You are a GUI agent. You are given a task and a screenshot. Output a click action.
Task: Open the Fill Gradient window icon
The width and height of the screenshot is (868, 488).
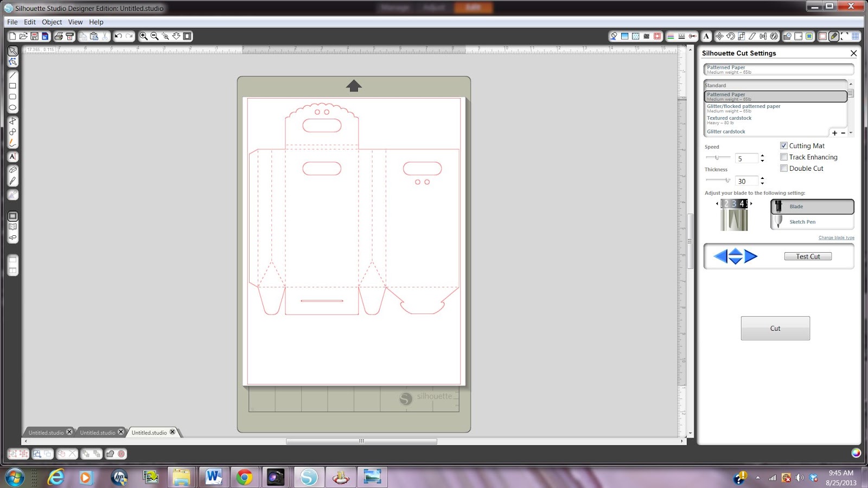click(624, 36)
